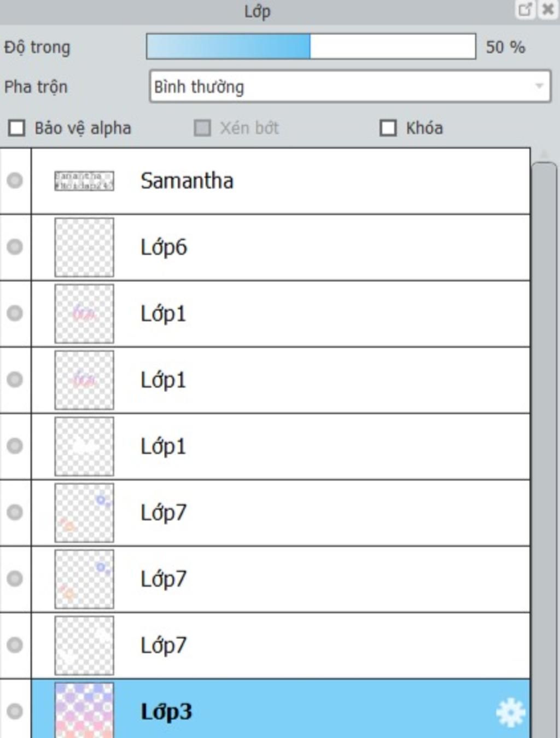Open Lớp3 layer settings gear icon
The height and width of the screenshot is (738, 560).
click(510, 712)
